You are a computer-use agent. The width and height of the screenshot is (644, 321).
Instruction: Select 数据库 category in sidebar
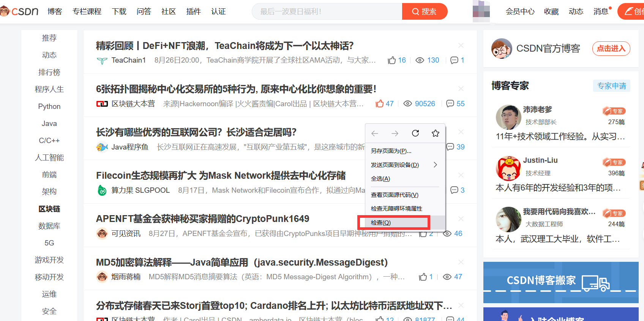49,226
